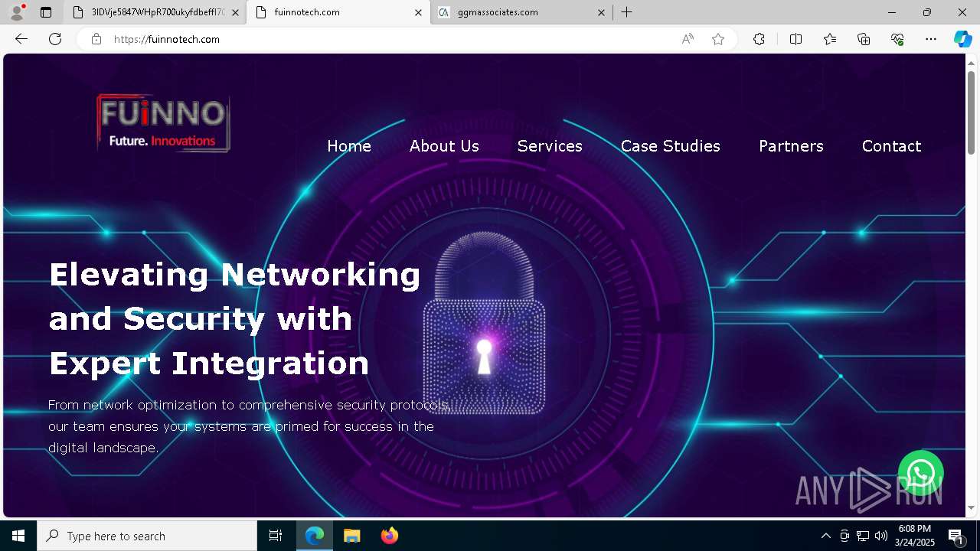
Task: Open the WhatsApp chat button
Action: coord(920,473)
